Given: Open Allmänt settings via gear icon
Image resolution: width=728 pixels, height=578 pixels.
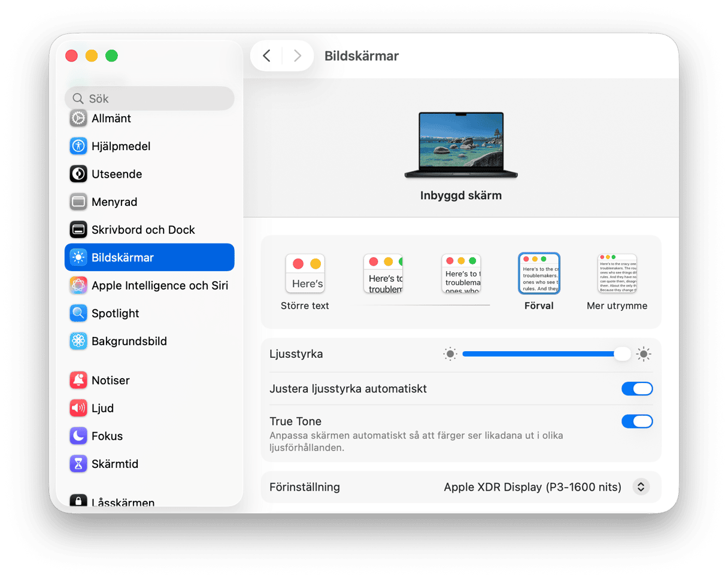Looking at the screenshot, I should [78, 118].
